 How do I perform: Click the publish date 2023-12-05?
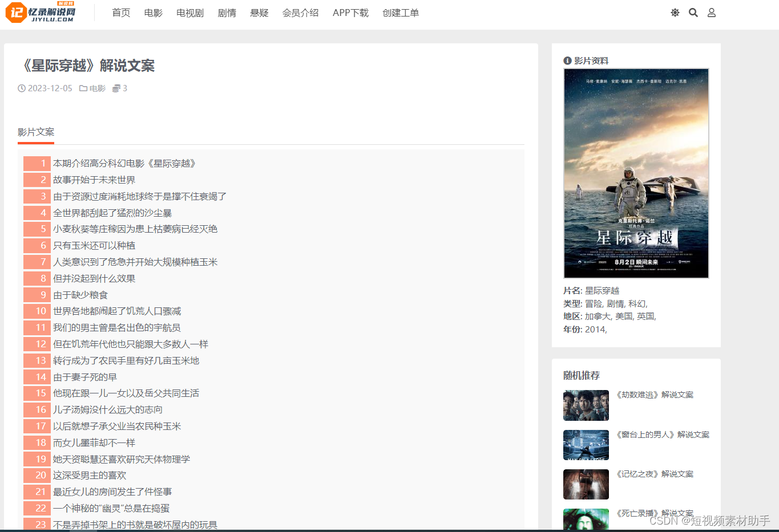(x=50, y=88)
